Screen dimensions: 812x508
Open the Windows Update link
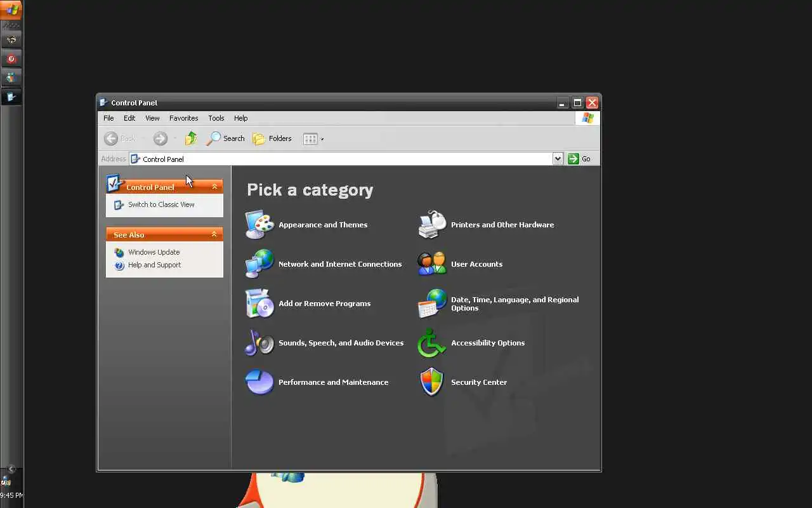click(154, 252)
